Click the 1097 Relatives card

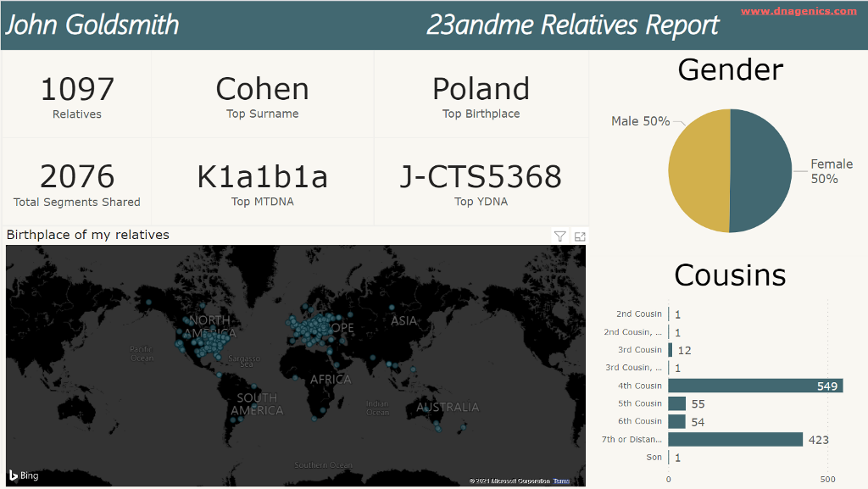(77, 95)
